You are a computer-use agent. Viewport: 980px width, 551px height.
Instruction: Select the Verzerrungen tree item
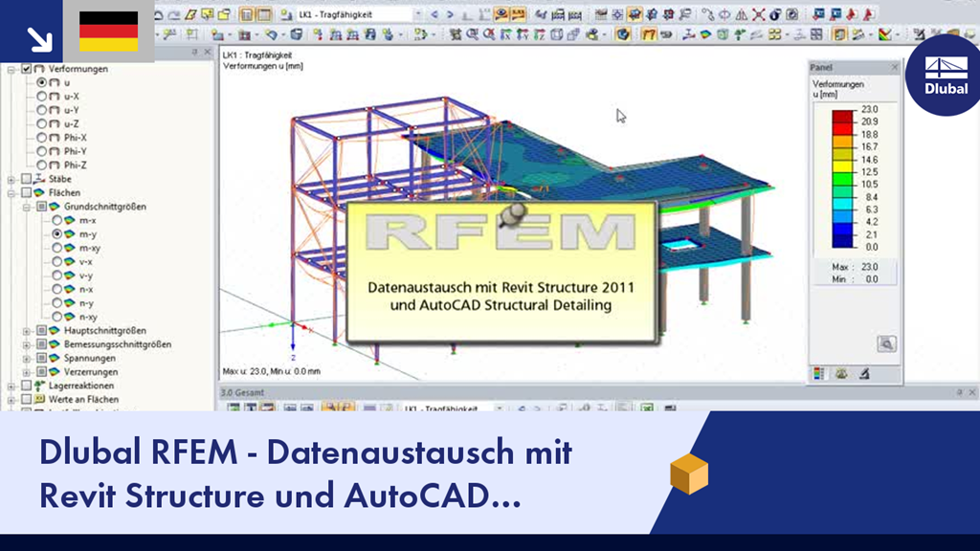(91, 372)
